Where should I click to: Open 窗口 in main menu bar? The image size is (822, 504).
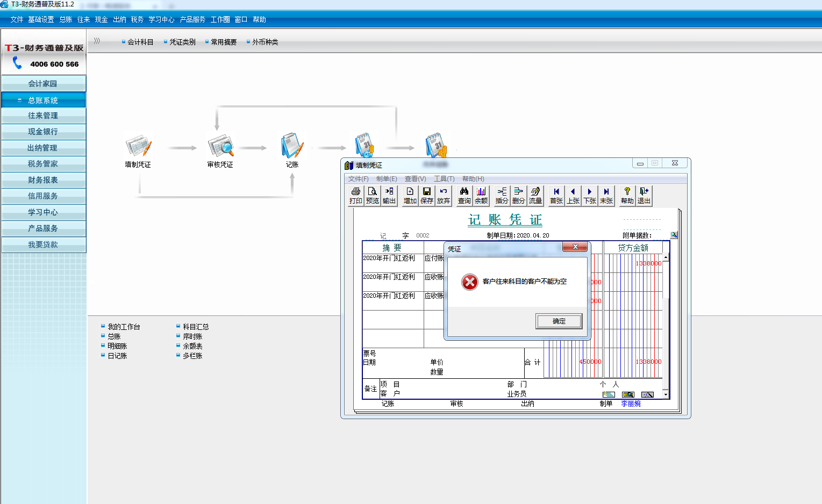coord(241,19)
